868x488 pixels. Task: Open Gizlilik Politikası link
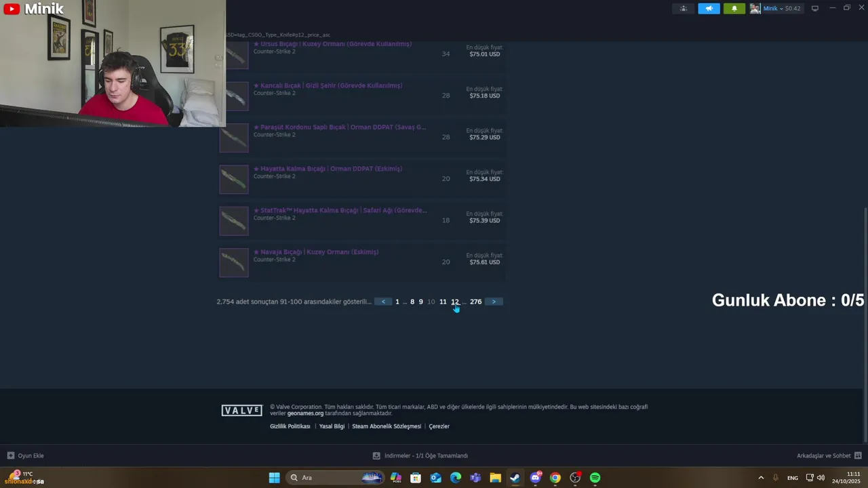pyautogui.click(x=290, y=426)
